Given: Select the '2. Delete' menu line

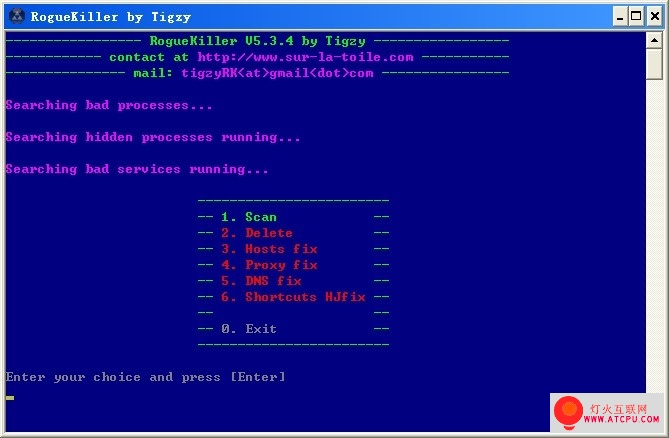Looking at the screenshot, I should (257, 233).
